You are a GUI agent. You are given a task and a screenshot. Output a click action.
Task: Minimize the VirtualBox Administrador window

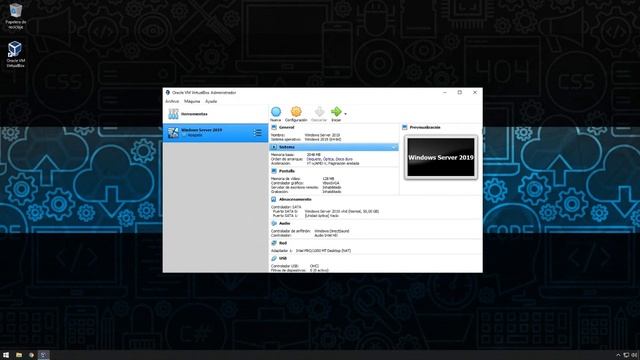click(445, 93)
